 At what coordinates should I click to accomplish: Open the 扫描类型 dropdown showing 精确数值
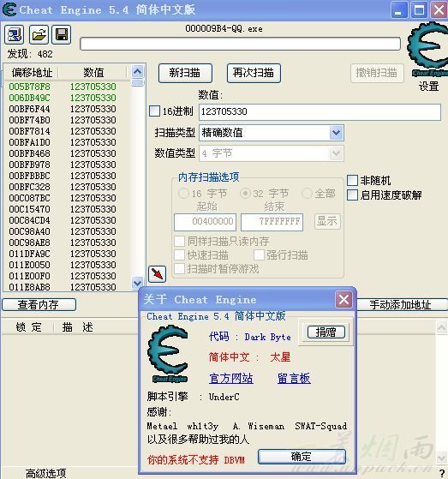tap(272, 133)
